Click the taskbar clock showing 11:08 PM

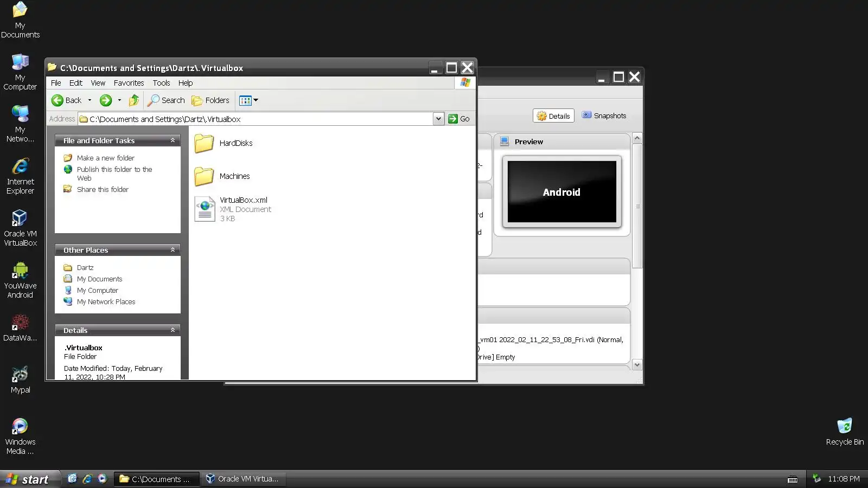(844, 479)
